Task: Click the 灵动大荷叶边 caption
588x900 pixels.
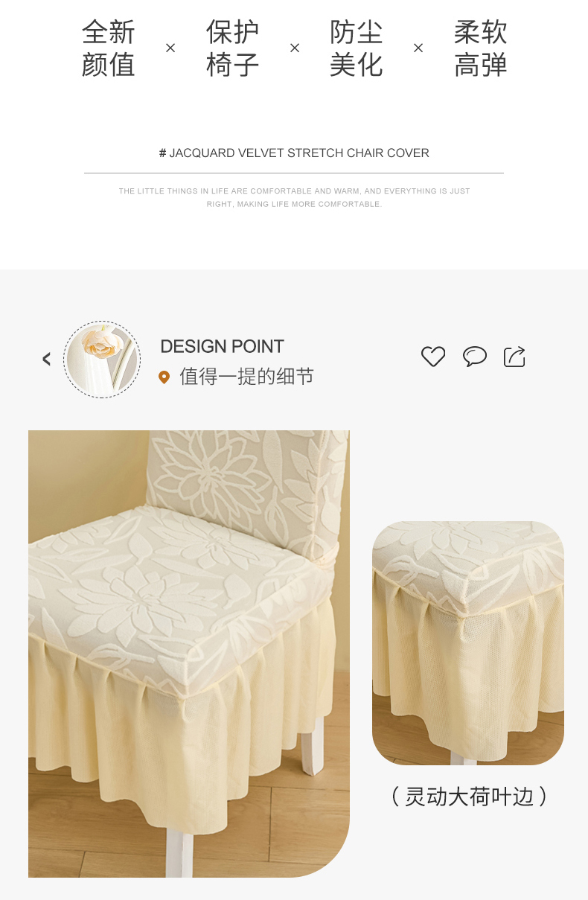Action: [469, 797]
